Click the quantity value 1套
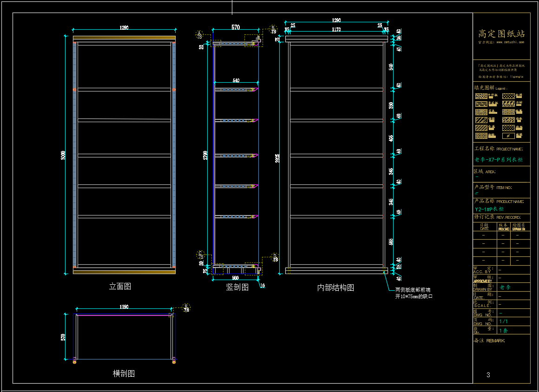539x392 pixels. [x=503, y=331]
